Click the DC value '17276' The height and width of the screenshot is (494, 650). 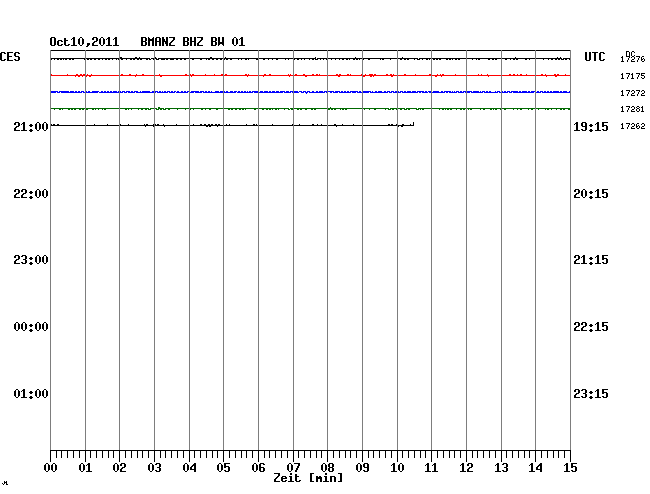tap(633, 60)
